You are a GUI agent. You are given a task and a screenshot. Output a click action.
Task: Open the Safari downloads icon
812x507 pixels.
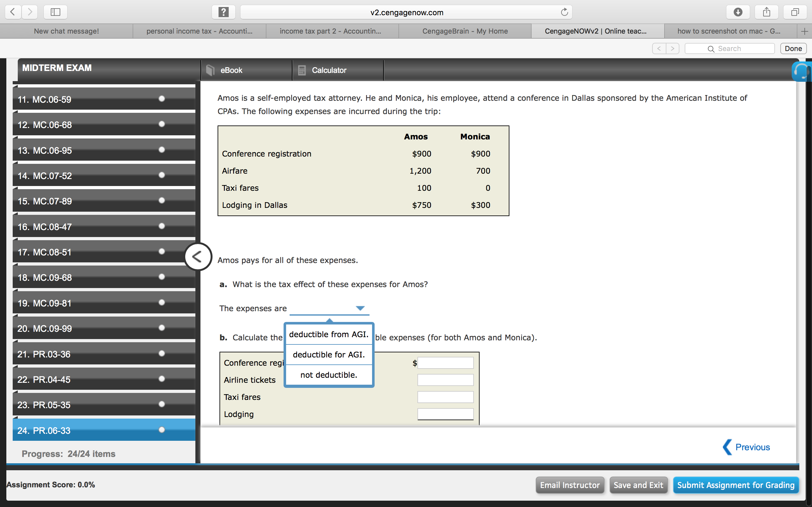(738, 12)
